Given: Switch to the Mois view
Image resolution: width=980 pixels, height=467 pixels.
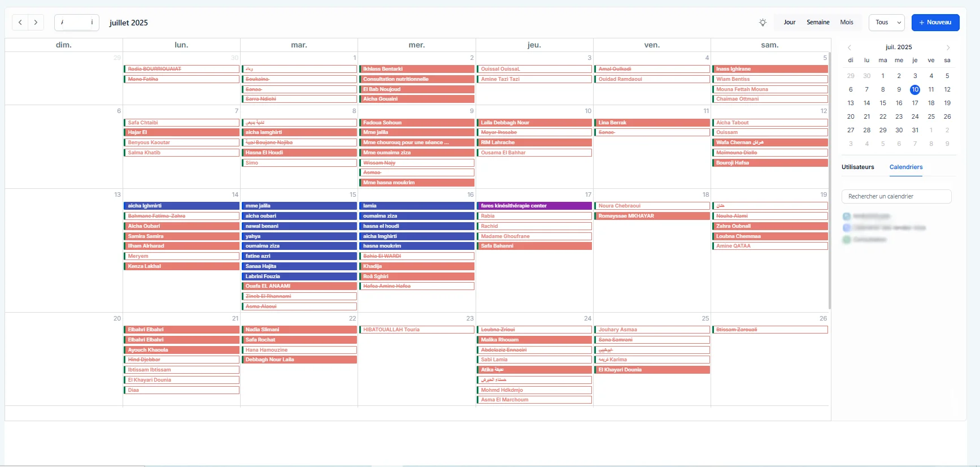Looking at the screenshot, I should [x=847, y=23].
